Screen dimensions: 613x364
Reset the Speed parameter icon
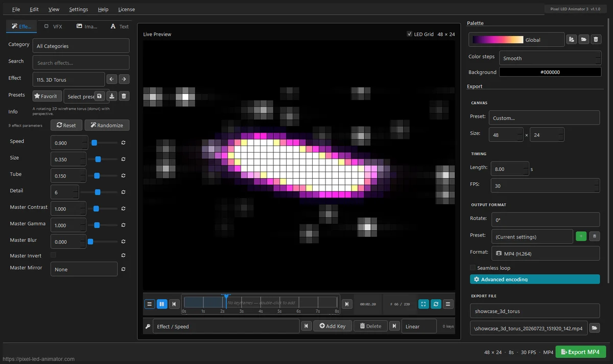point(123,143)
